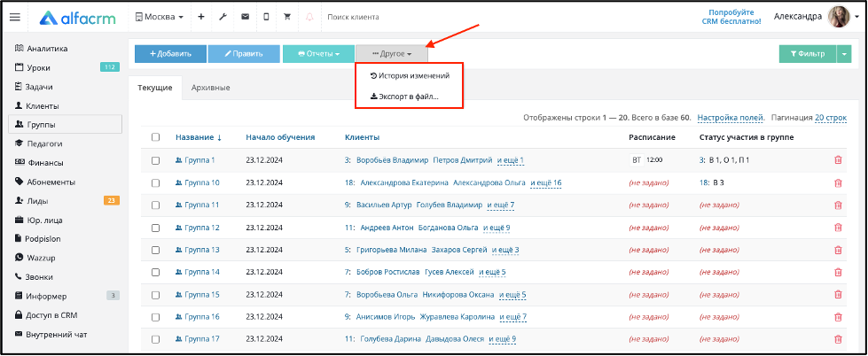The width and height of the screenshot is (868, 356).
Task: Sort by Название column header
Action: (x=199, y=137)
